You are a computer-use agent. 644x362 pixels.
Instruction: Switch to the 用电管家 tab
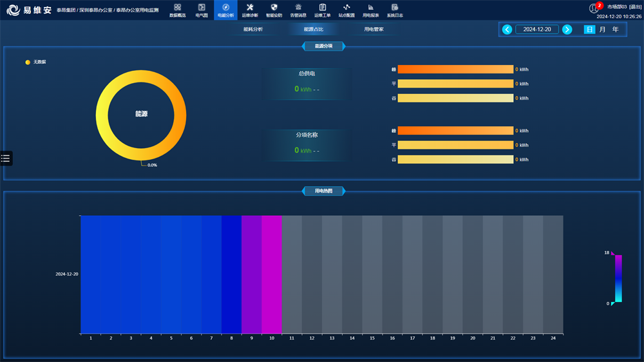point(374,29)
